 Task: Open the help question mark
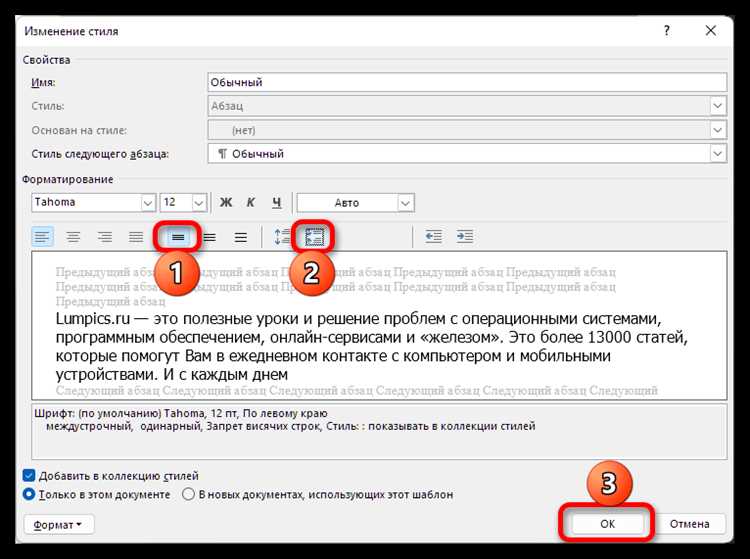[x=667, y=31]
